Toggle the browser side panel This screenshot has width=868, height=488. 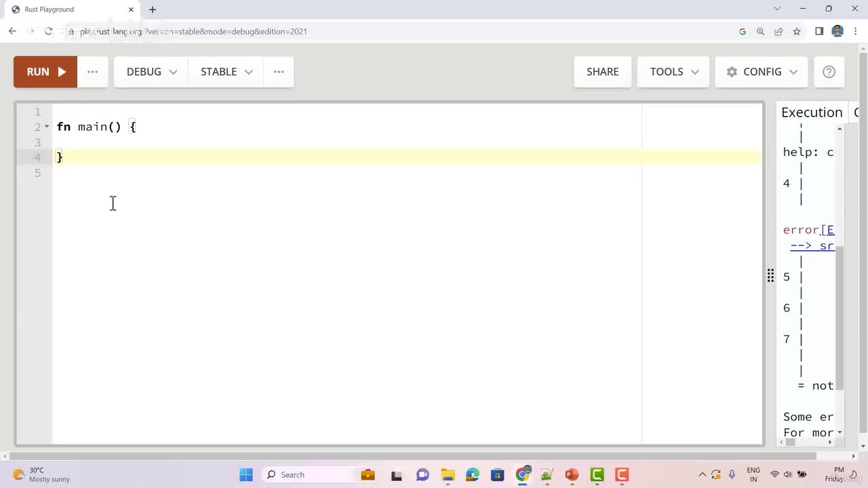point(819,31)
